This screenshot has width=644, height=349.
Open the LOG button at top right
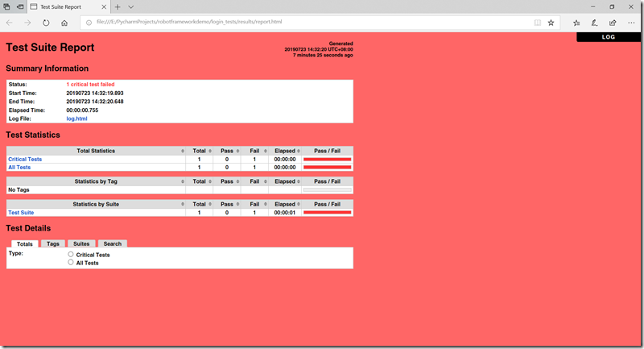click(x=609, y=37)
